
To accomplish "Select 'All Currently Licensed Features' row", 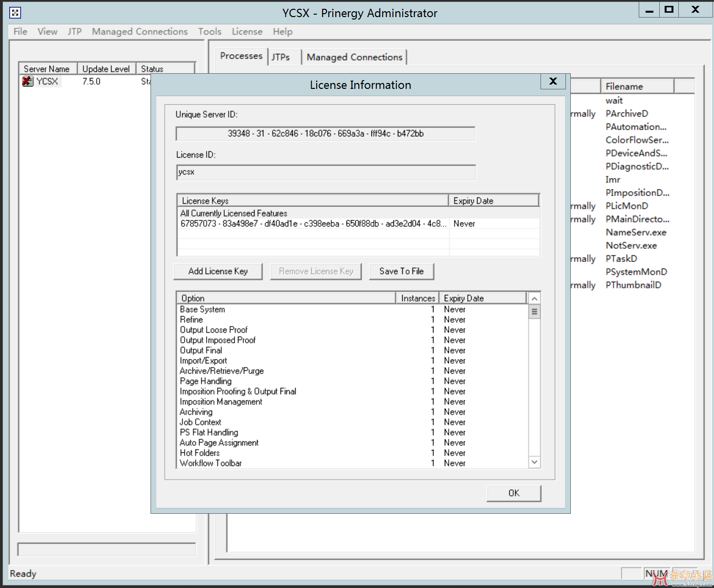I will (x=359, y=213).
